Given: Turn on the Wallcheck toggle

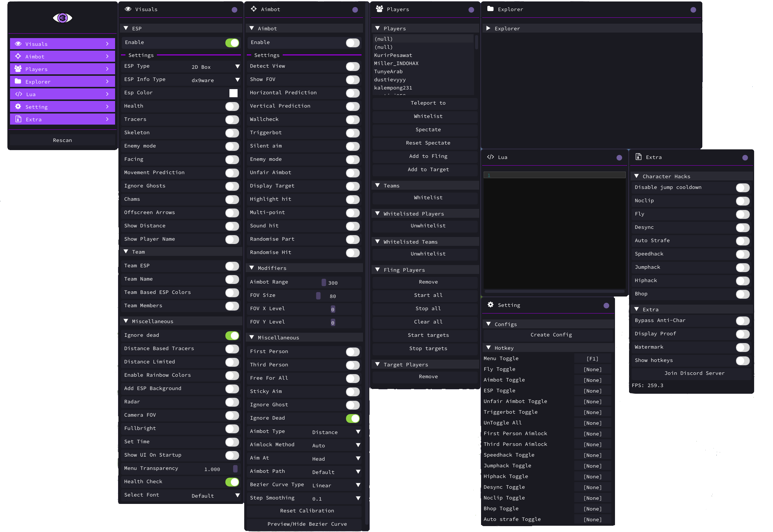Looking at the screenshot, I should pyautogui.click(x=353, y=119).
